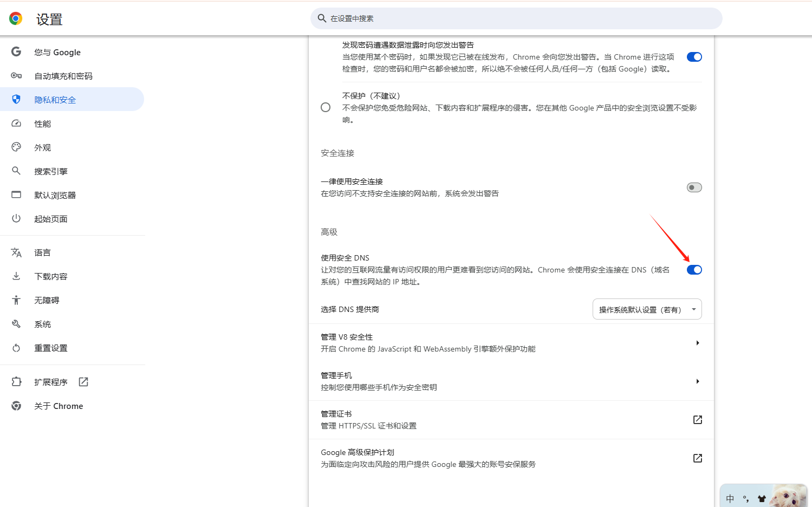This screenshot has height=507, width=812.
Task: Click the shirt skin icon in IME bar
Action: pyautogui.click(x=762, y=499)
